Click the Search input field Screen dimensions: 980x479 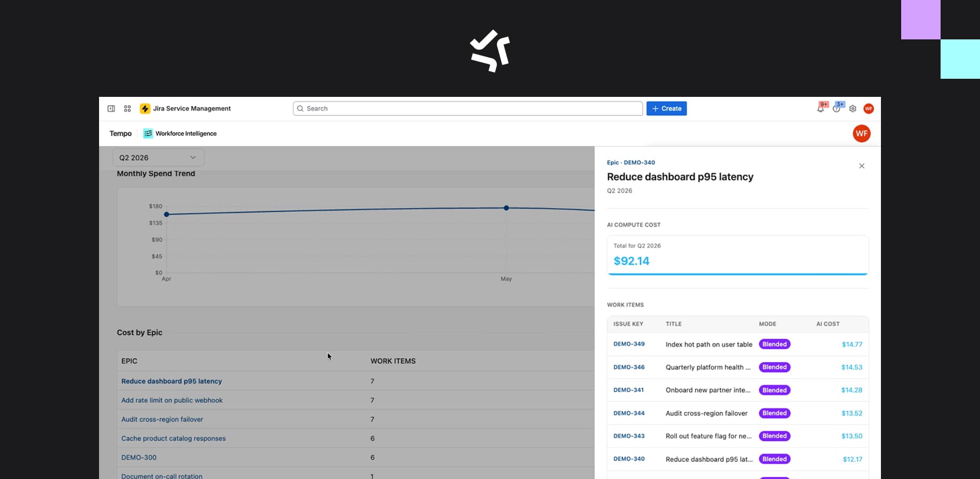(x=468, y=109)
